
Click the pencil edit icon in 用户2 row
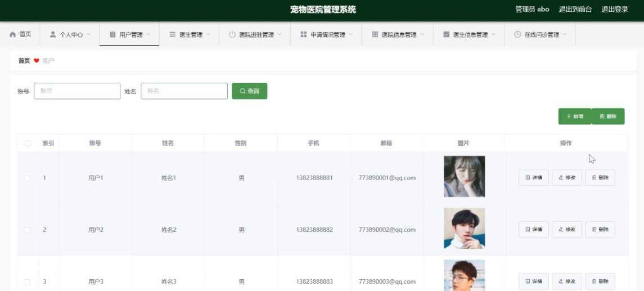(x=561, y=230)
